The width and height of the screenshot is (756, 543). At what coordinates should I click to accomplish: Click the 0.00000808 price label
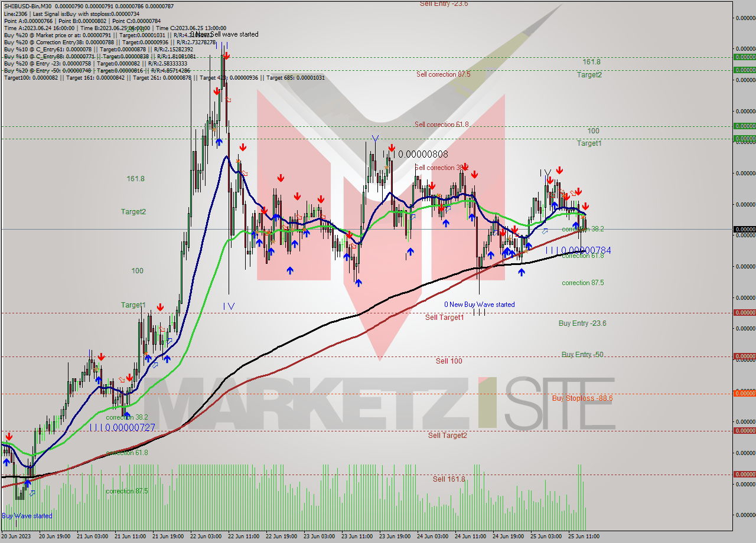point(423,154)
